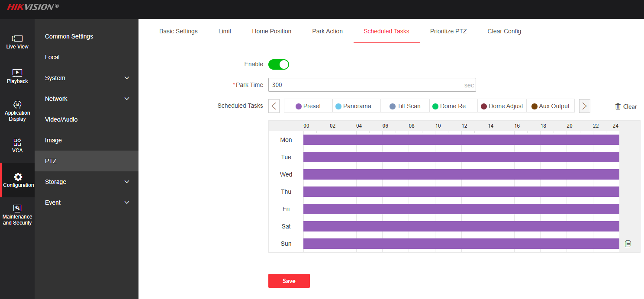Open Application Display AI icon

click(x=17, y=105)
